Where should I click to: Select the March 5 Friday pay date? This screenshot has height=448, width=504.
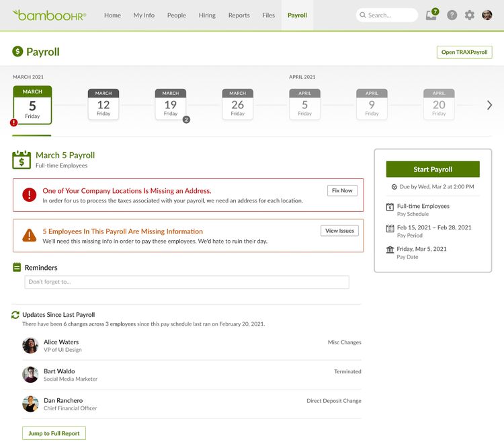pyautogui.click(x=32, y=105)
